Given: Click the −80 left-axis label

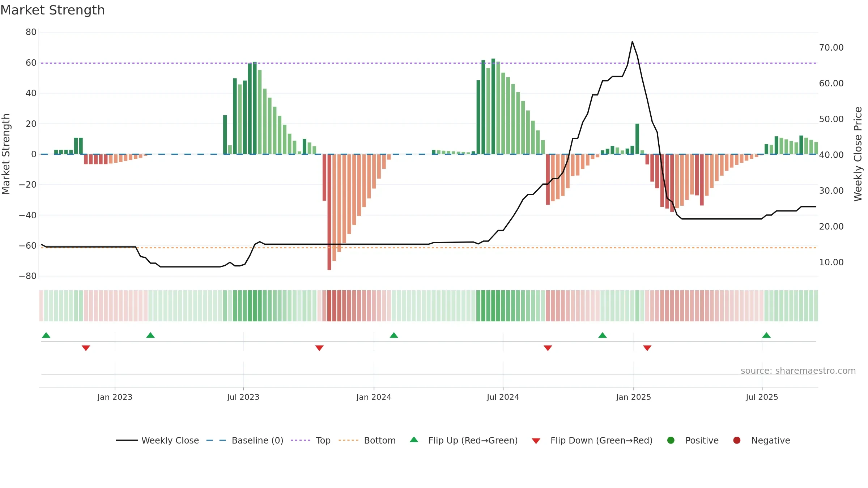Looking at the screenshot, I should click(x=28, y=276).
